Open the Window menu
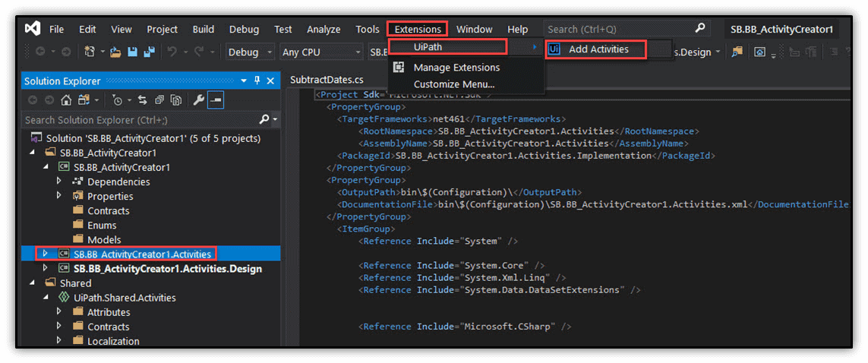868x363 pixels. point(475,30)
